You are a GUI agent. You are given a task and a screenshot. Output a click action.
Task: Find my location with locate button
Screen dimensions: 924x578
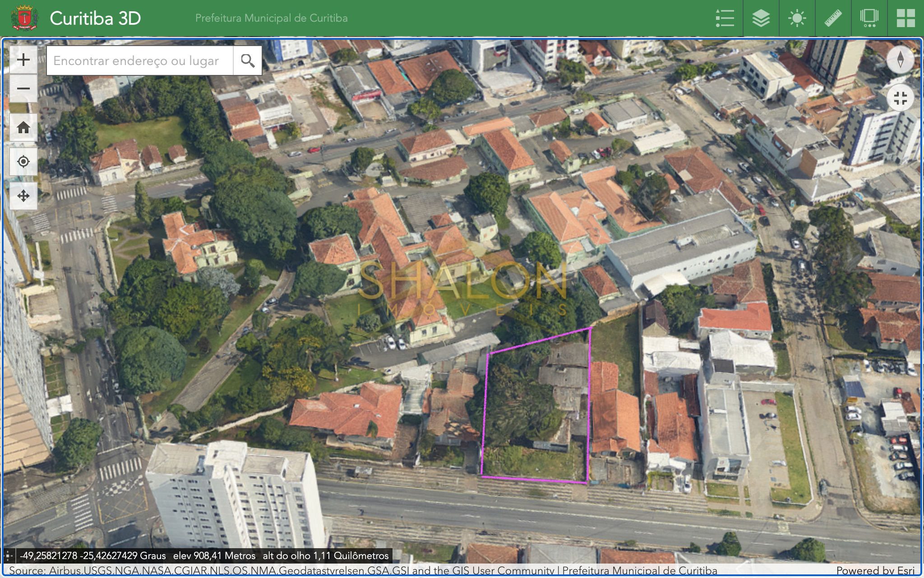click(23, 162)
